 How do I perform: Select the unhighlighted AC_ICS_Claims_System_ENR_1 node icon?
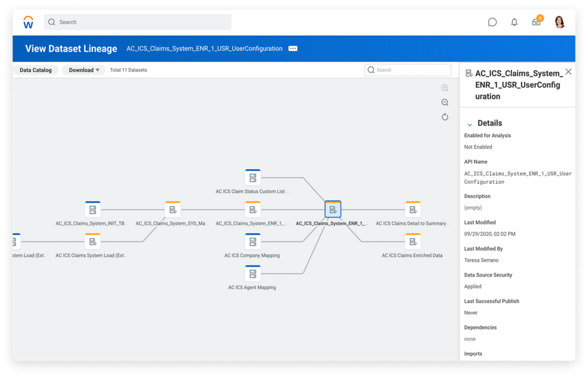coord(253,209)
